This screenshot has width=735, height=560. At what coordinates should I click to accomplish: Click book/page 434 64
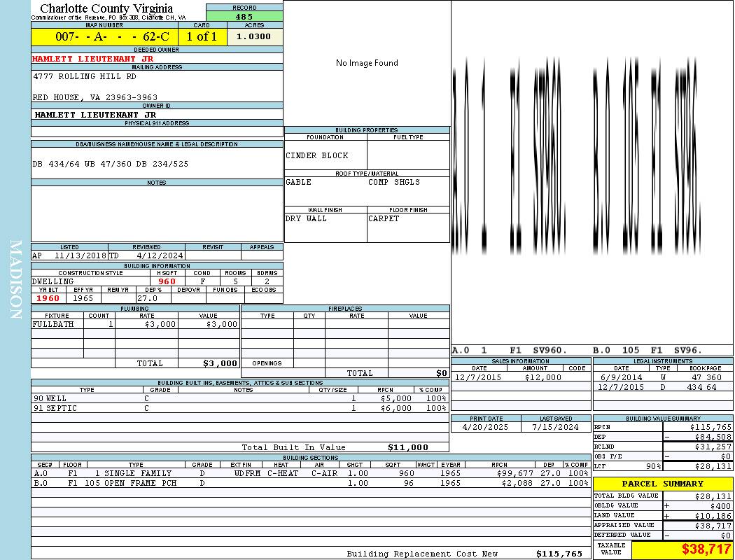point(701,387)
